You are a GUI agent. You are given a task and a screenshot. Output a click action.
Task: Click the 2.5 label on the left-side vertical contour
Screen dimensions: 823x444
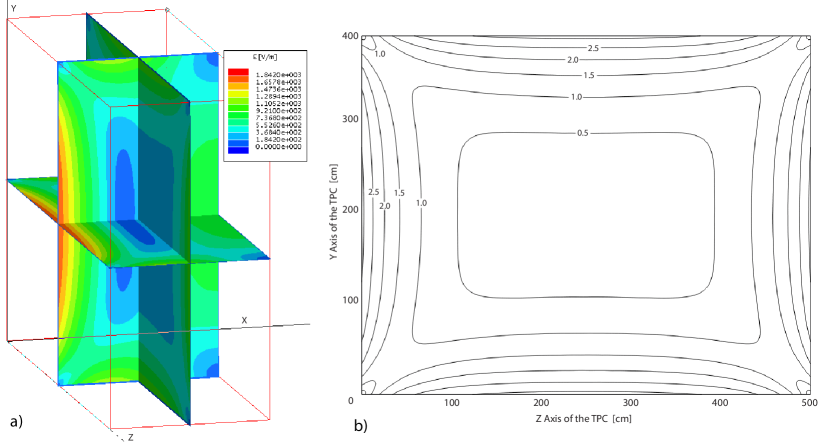point(374,192)
